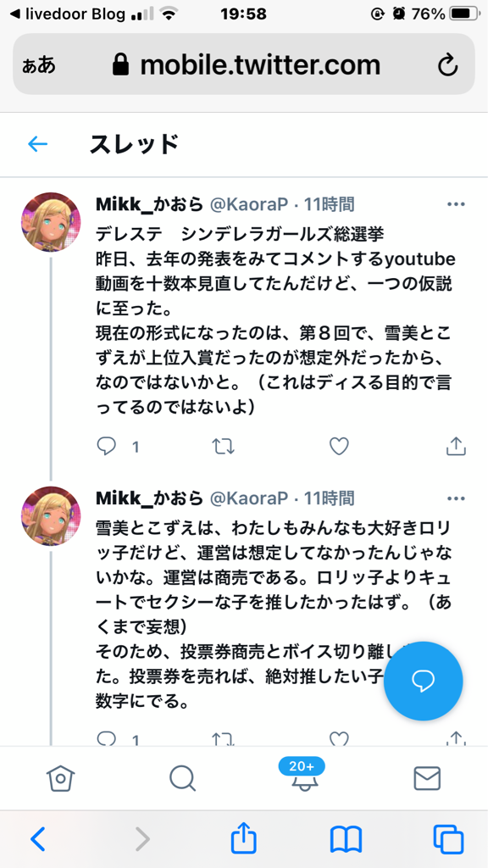Show the Safari tabs overview

pos(447,839)
